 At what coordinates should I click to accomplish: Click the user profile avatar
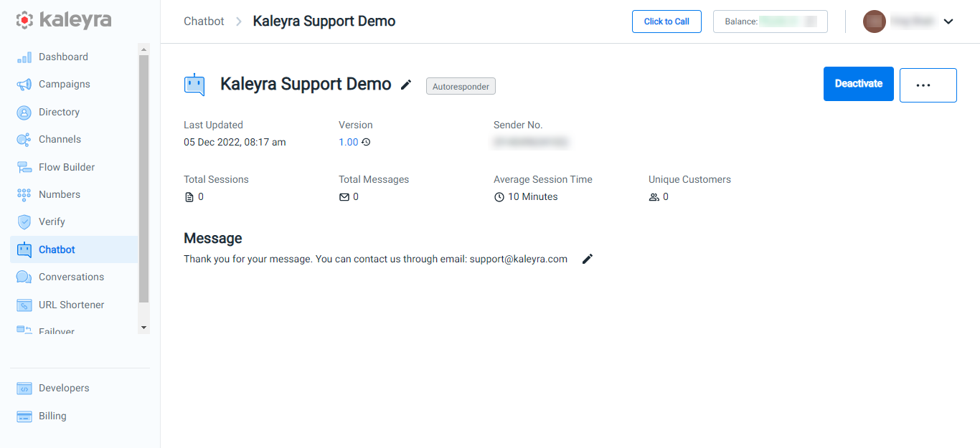pyautogui.click(x=875, y=22)
